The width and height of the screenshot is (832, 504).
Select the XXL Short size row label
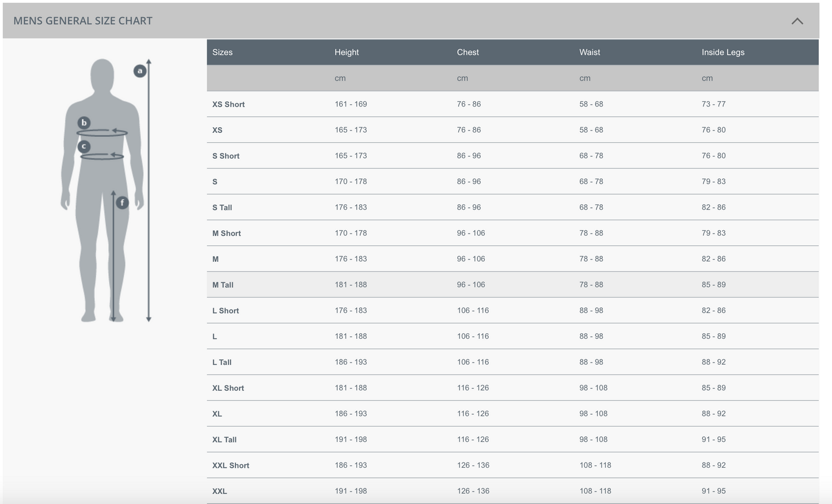coord(231,465)
